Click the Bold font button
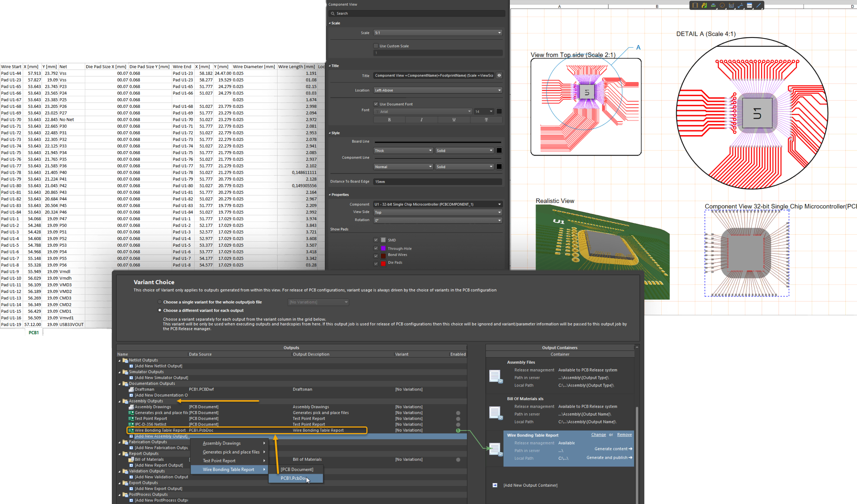 click(x=389, y=120)
